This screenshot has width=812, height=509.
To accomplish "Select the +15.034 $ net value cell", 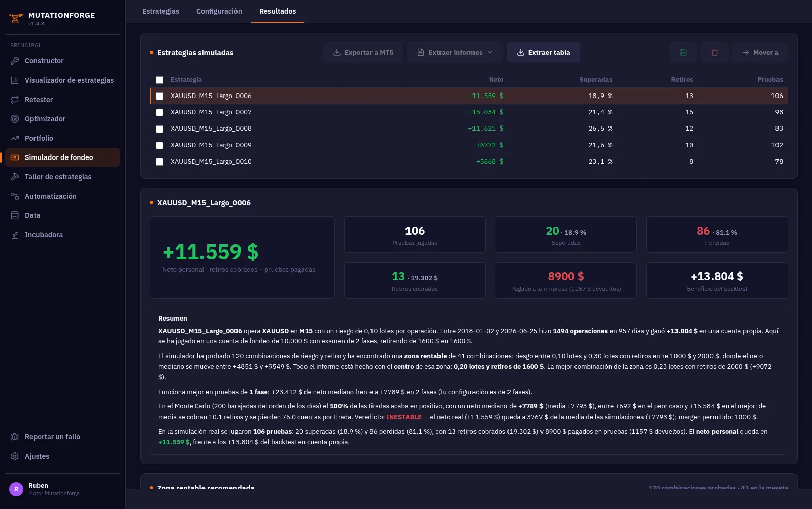I will (486, 112).
